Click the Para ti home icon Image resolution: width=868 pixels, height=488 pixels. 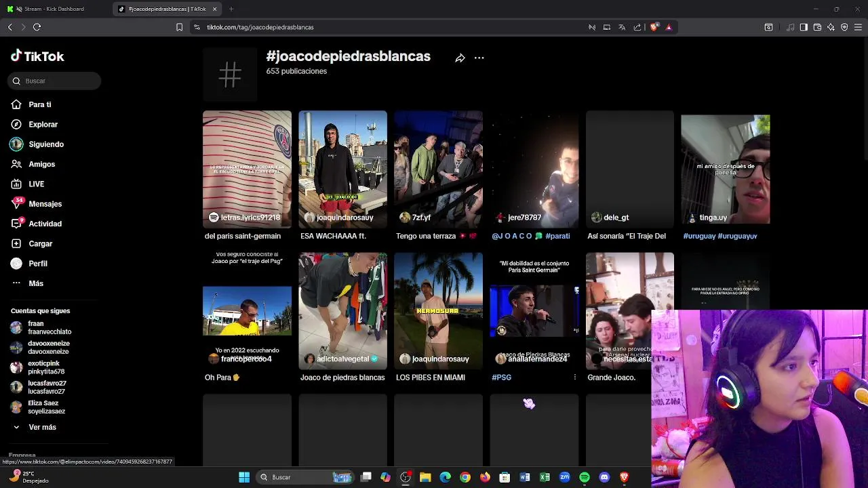click(x=16, y=104)
